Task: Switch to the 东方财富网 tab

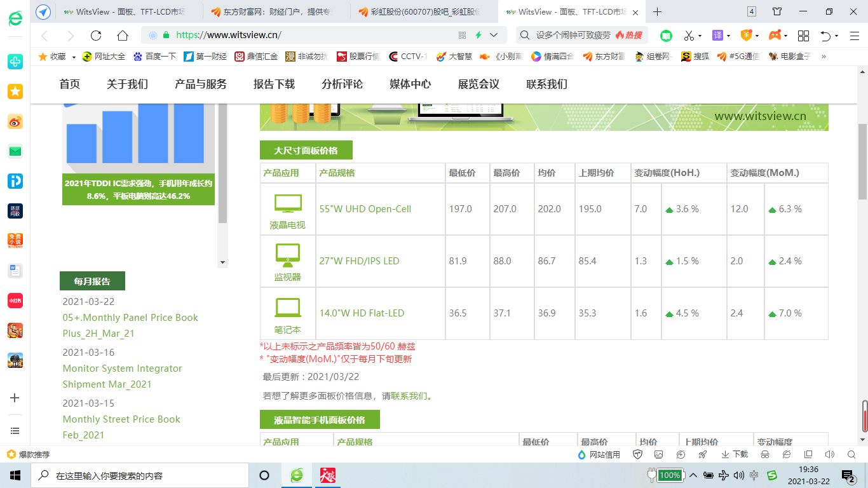Action: pos(278,12)
